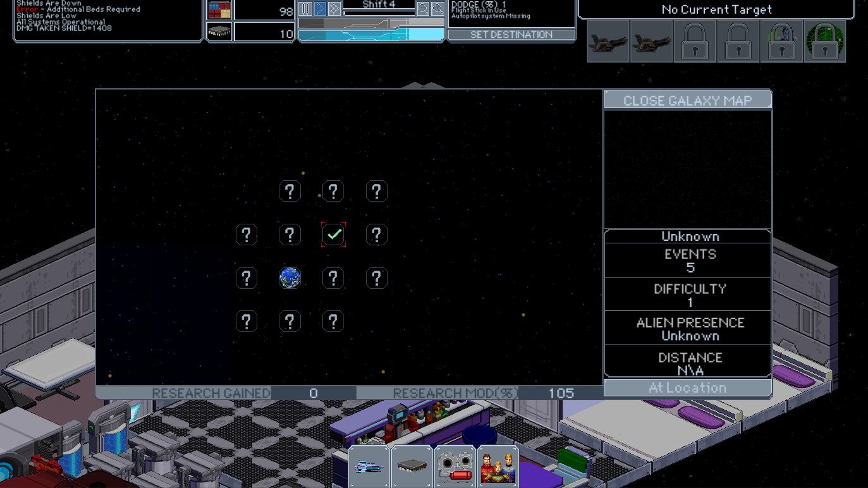
Task: Open the crew portraits menu
Action: pos(498,467)
